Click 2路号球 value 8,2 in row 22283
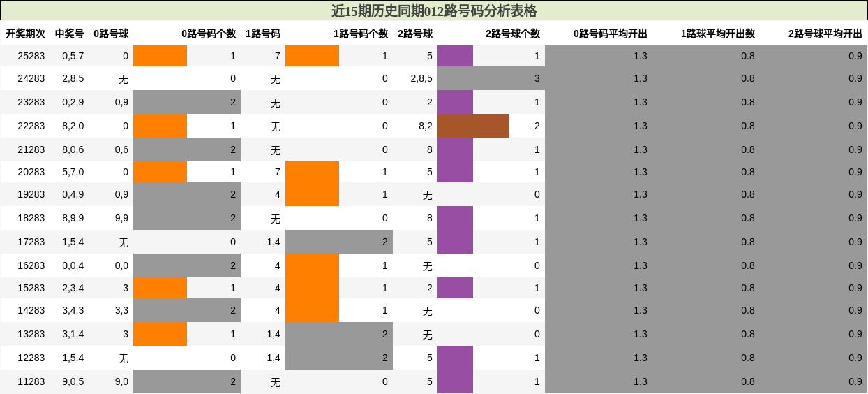Image resolution: width=868 pixels, height=394 pixels. click(426, 126)
